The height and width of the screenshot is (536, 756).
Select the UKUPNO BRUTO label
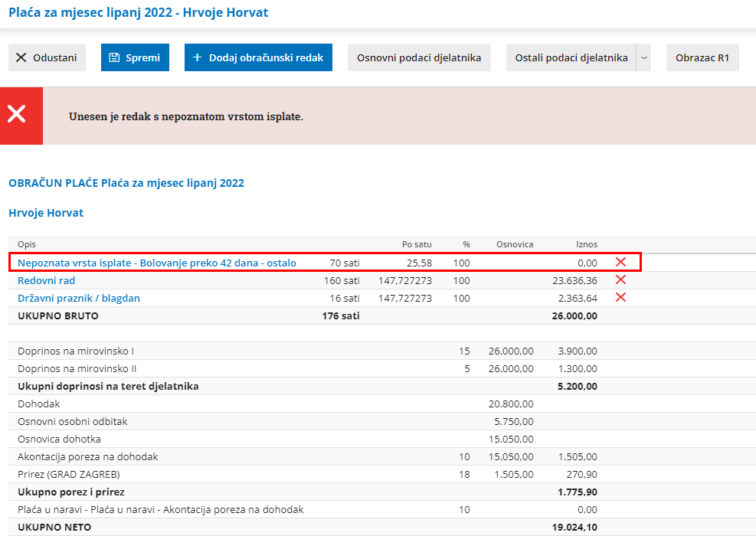[58, 315]
